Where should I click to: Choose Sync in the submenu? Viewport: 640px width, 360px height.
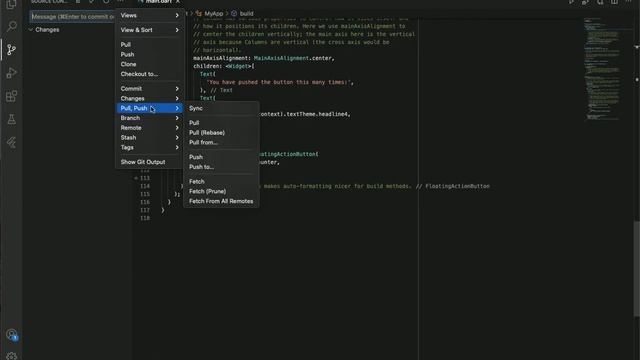click(x=221, y=108)
